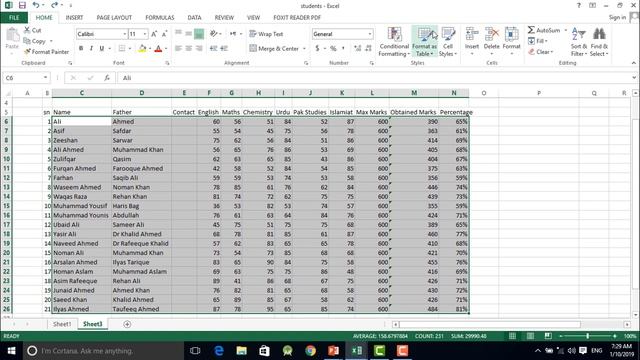The height and width of the screenshot is (360, 640).
Task: Toggle Top Align vertical alignment
Action: (178, 34)
